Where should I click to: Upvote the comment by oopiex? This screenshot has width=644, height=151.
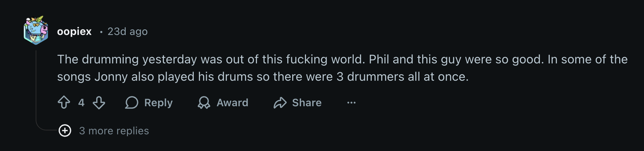64,102
